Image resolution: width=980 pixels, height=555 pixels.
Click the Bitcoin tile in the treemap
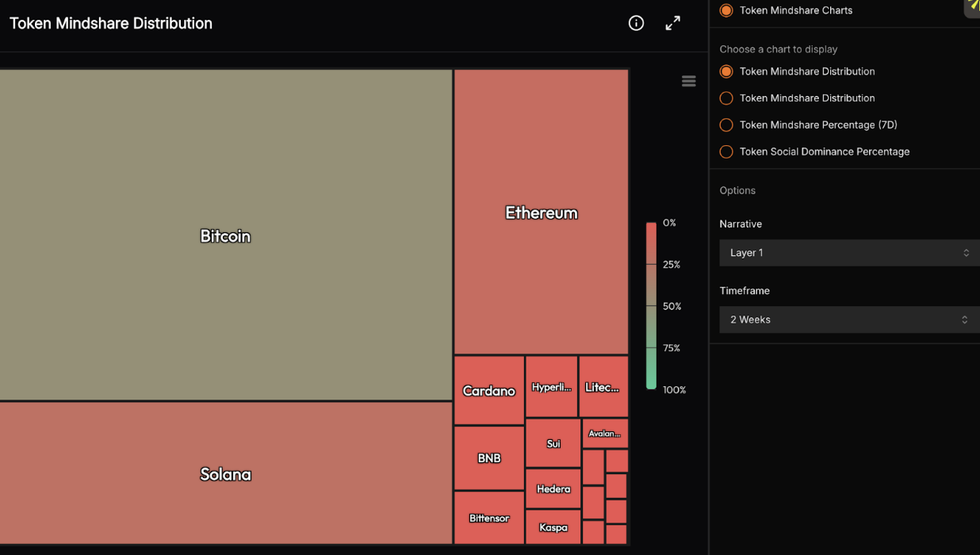(x=225, y=235)
